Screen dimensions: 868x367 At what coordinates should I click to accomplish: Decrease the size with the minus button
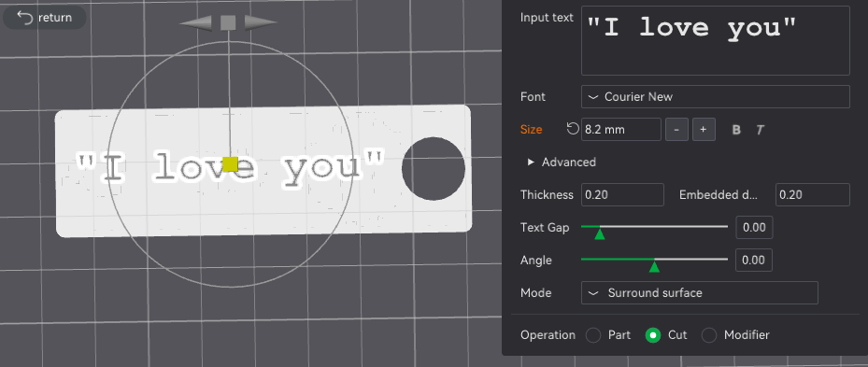676,130
